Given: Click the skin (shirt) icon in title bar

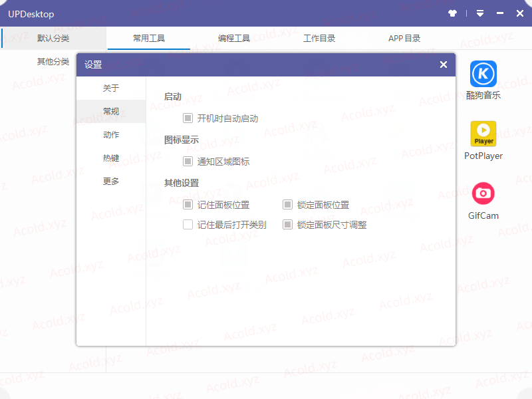Looking at the screenshot, I should click(x=452, y=13).
